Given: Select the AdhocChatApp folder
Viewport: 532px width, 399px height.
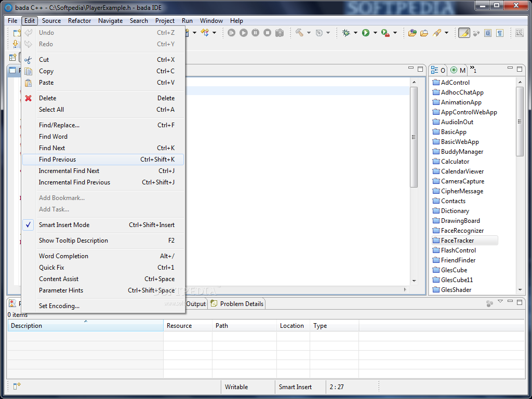Looking at the screenshot, I should tap(458, 92).
